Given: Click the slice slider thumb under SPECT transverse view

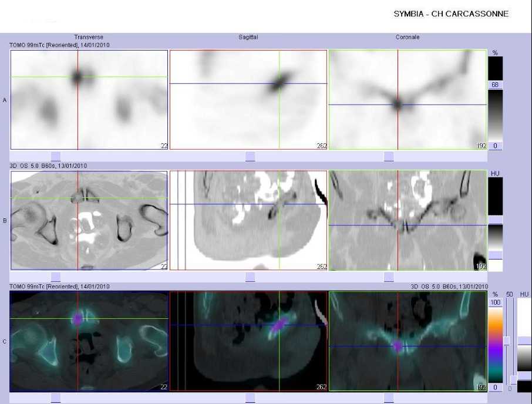Looking at the screenshot, I should pyautogui.click(x=56, y=156).
